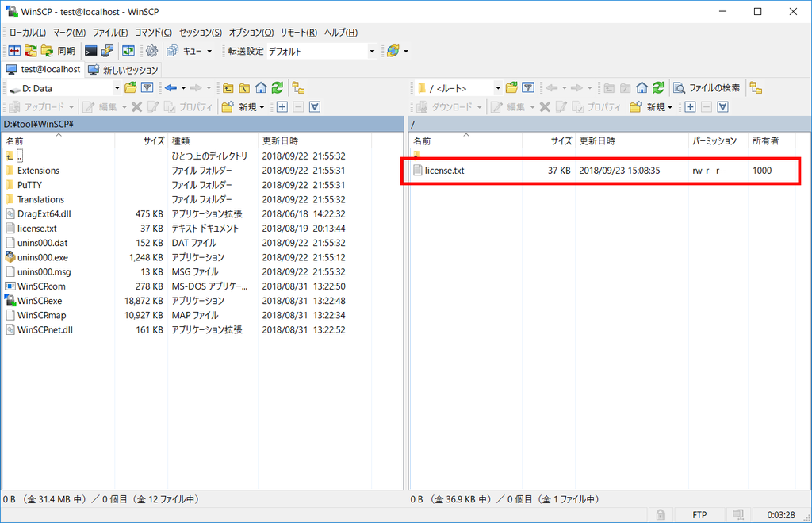812x523 pixels.
Task: Select DragExt64.dll in local panel
Action: [44, 214]
